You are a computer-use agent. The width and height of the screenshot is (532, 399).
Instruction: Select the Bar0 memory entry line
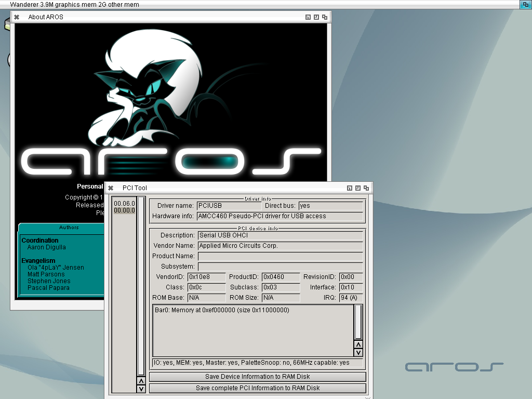coord(222,310)
